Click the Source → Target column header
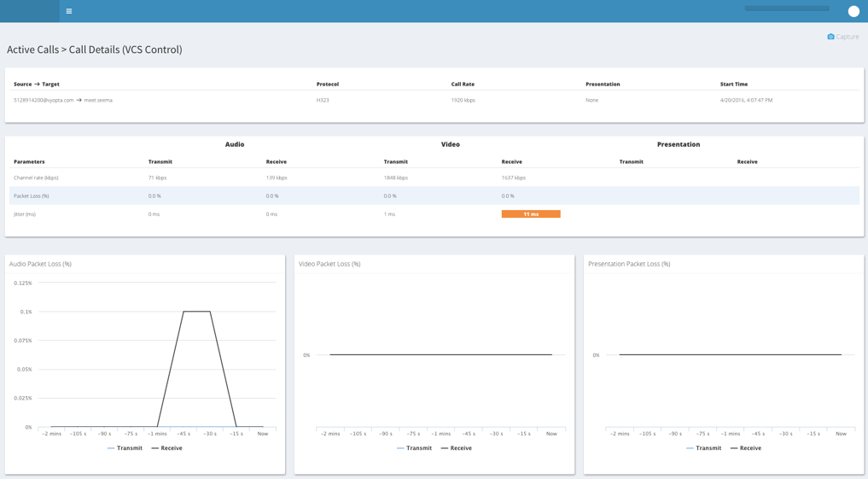The width and height of the screenshot is (868, 479). pos(37,85)
